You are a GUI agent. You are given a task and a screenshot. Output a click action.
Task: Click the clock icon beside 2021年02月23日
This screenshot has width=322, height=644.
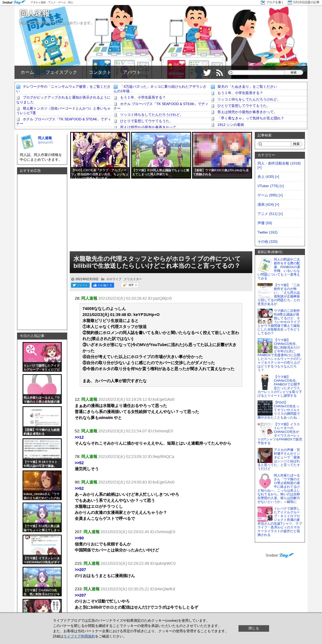[x=73, y=279]
